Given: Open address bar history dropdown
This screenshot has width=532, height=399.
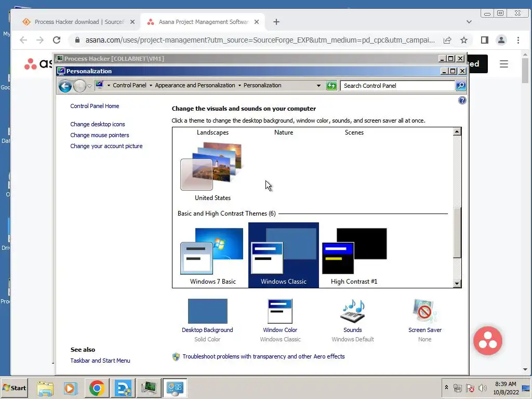Looking at the screenshot, I should pyautogui.click(x=318, y=86).
